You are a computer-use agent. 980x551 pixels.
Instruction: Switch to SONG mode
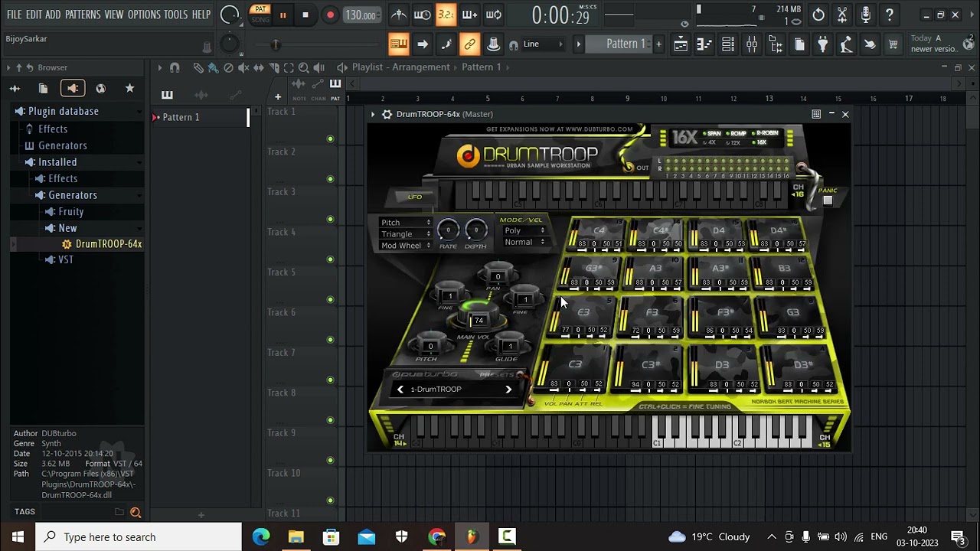pyautogui.click(x=260, y=20)
